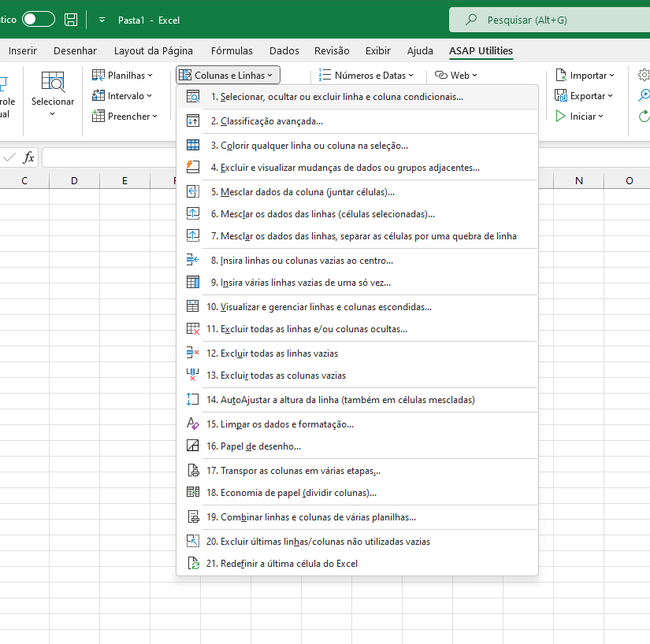Click the Redefinir a última célula icon
650x644 pixels.
click(193, 563)
